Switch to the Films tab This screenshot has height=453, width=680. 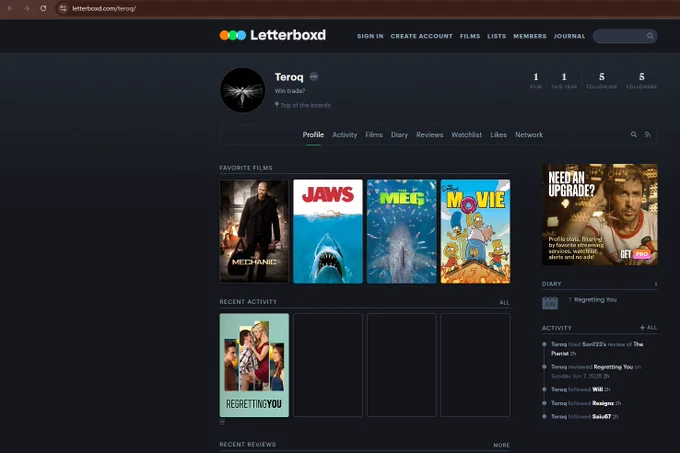click(x=374, y=135)
